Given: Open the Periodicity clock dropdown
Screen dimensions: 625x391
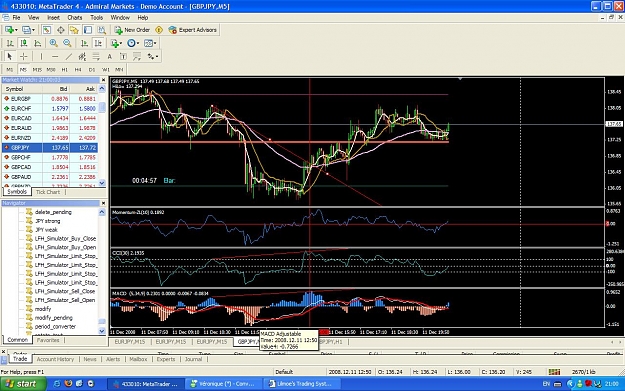Looking at the screenshot, I should point(133,43).
